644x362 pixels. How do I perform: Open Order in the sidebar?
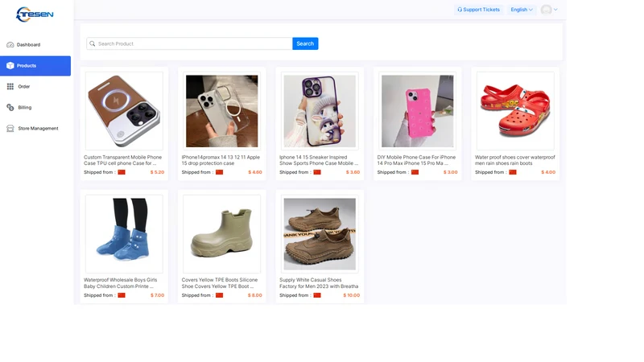click(35, 87)
